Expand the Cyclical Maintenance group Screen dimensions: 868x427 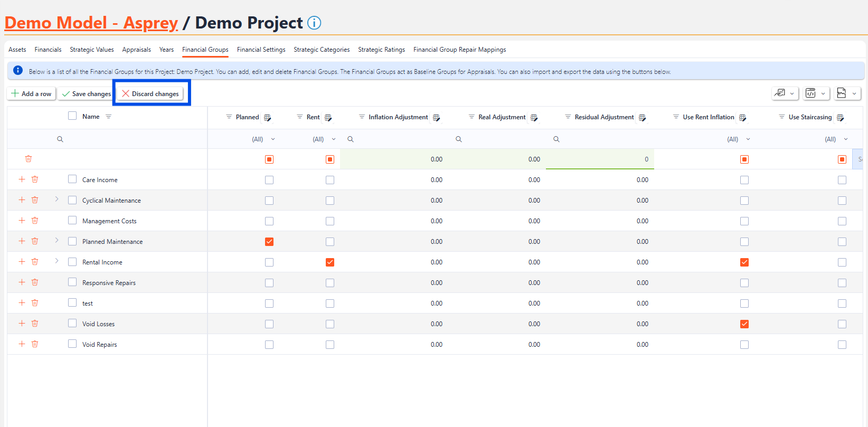point(56,200)
